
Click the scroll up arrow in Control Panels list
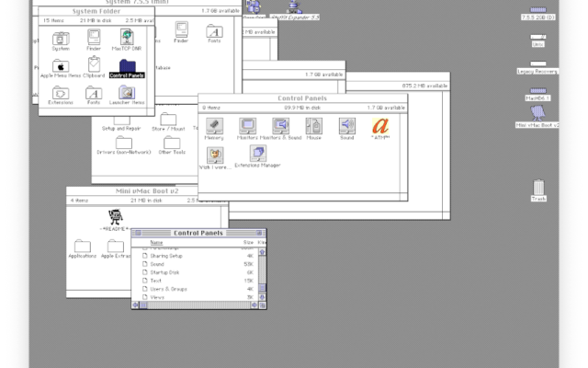coord(262,252)
